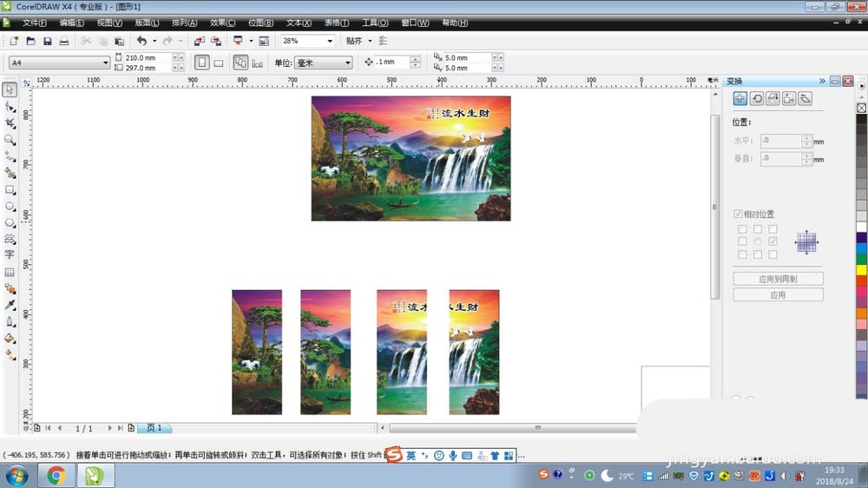Select the Table tool
The width and height of the screenshot is (868, 488).
(10, 272)
